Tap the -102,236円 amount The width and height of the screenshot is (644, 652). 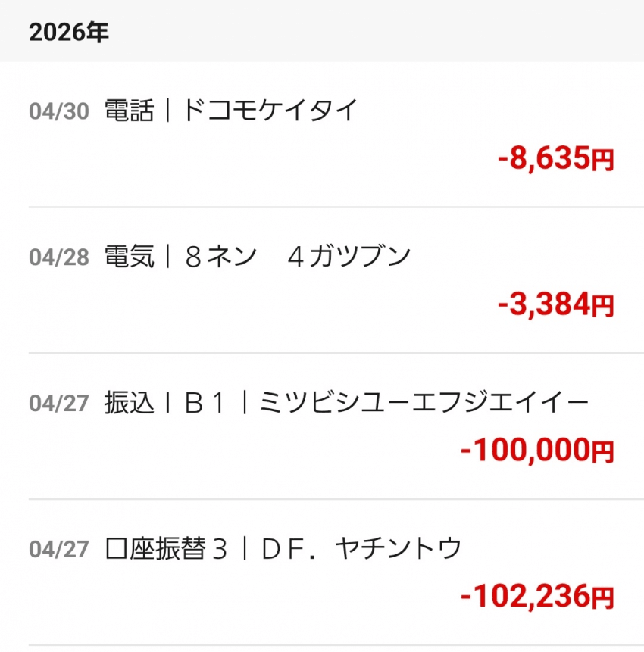pyautogui.click(x=537, y=596)
